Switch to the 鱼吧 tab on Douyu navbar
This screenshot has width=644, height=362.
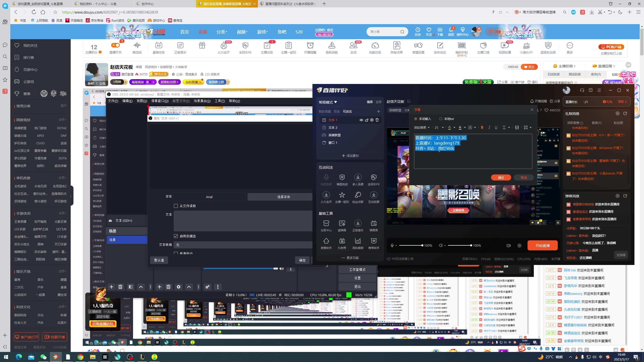(281, 32)
